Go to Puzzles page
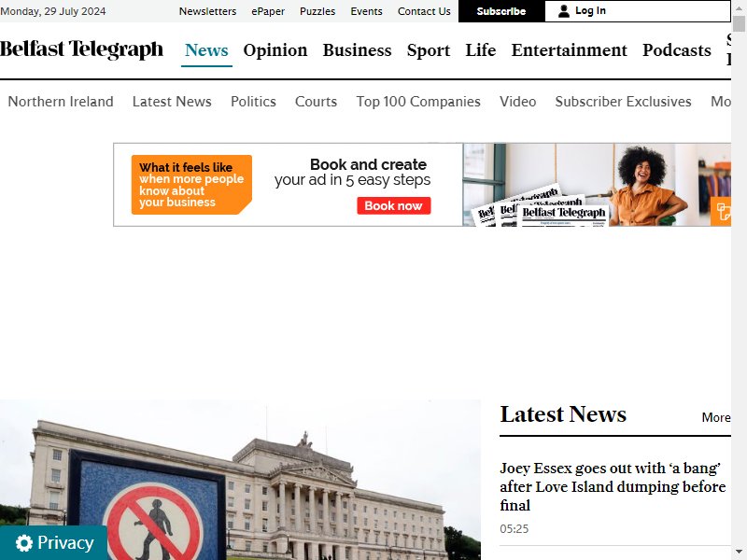747x560 pixels. click(317, 11)
